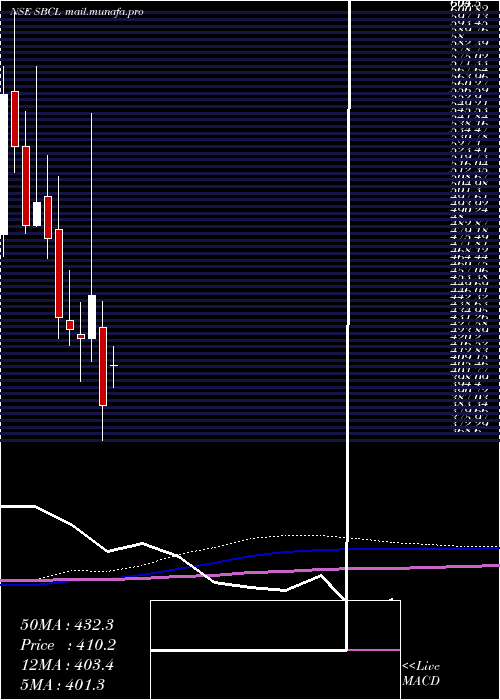Image resolution: width=500 pixels, height=700 pixels.
Task: Select the Price : 410.2 value
Action: [68, 645]
